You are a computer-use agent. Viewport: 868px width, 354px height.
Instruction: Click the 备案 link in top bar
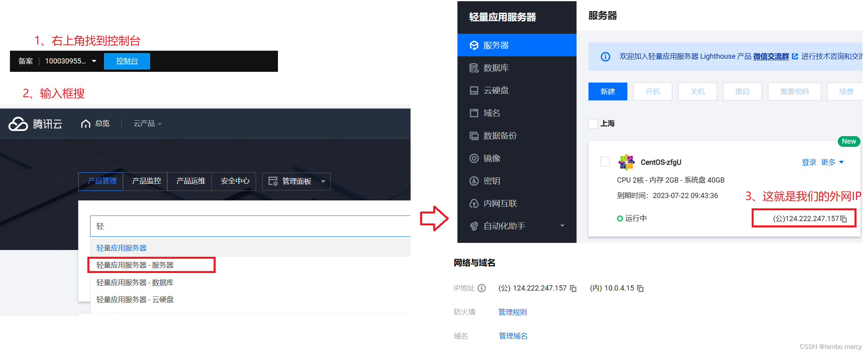click(x=26, y=61)
